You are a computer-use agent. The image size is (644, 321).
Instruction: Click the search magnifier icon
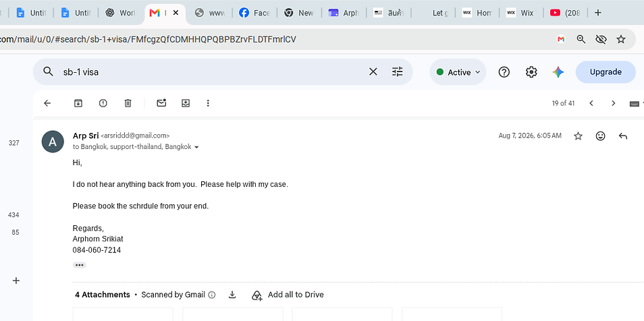48,72
